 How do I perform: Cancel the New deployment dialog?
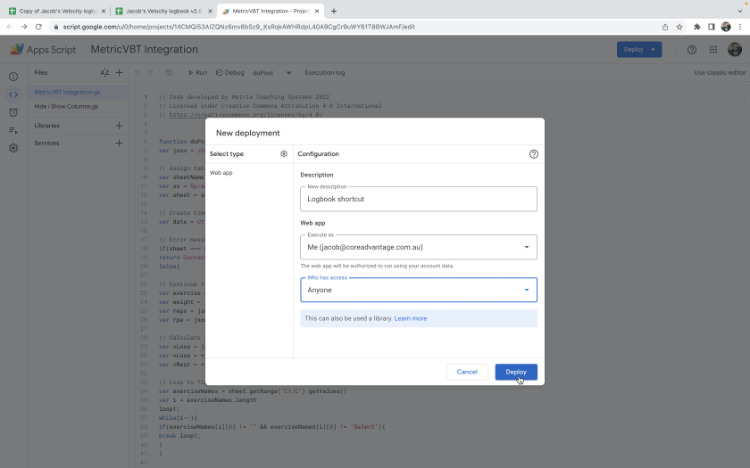467,372
